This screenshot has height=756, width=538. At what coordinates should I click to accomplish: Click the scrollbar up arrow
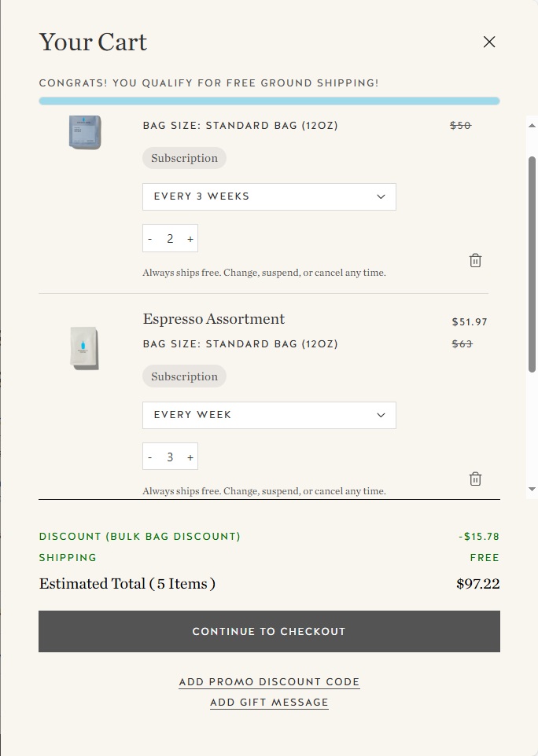[532, 126]
